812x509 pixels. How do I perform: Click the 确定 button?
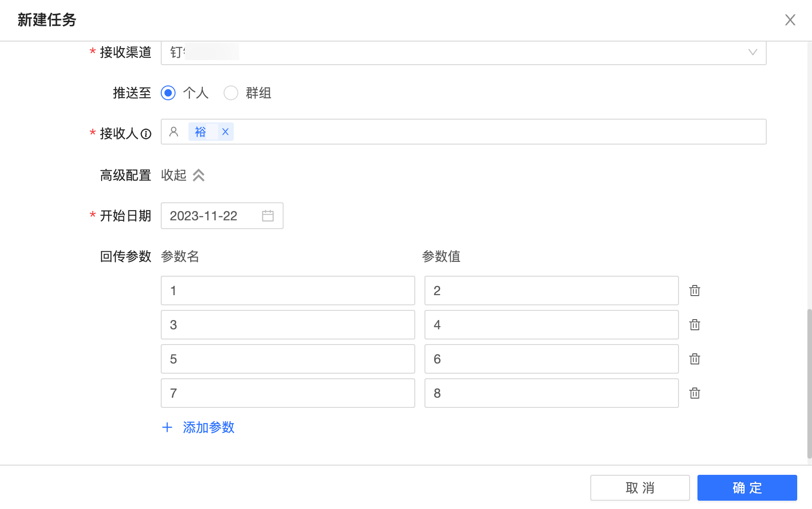click(747, 488)
